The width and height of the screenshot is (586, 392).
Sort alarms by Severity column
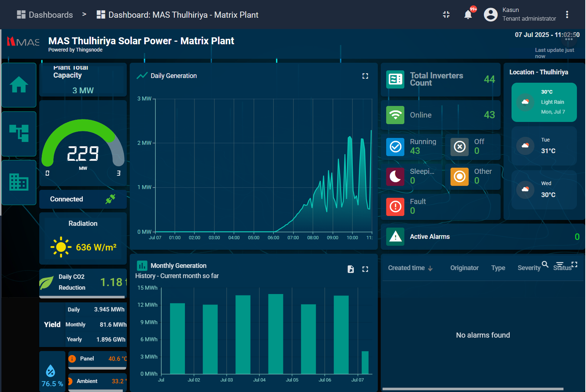tap(529, 268)
